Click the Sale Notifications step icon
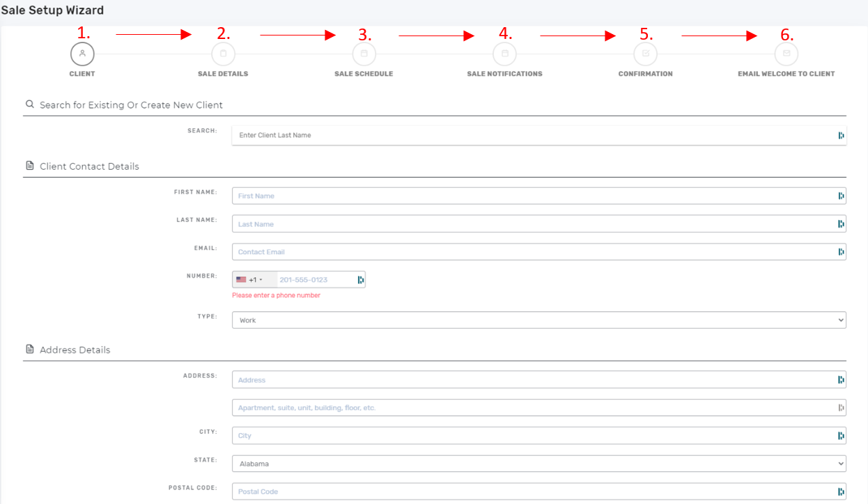The height and width of the screenshot is (504, 868). 505,53
